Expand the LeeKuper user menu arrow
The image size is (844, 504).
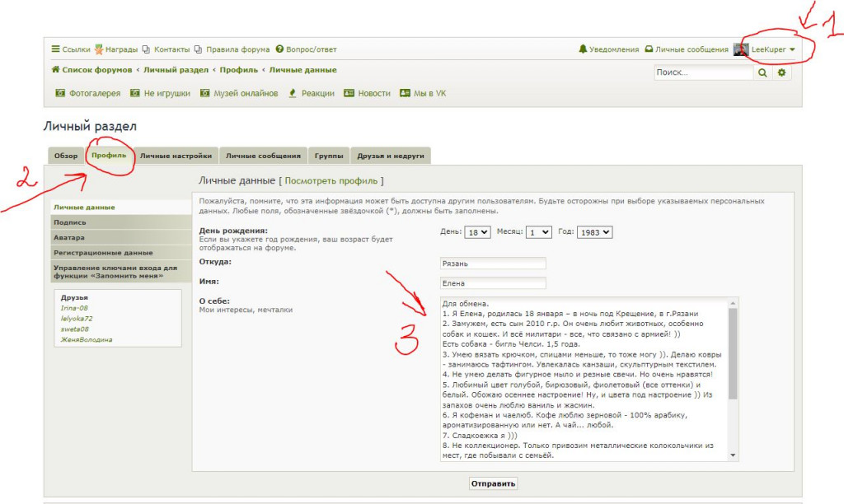coord(792,50)
